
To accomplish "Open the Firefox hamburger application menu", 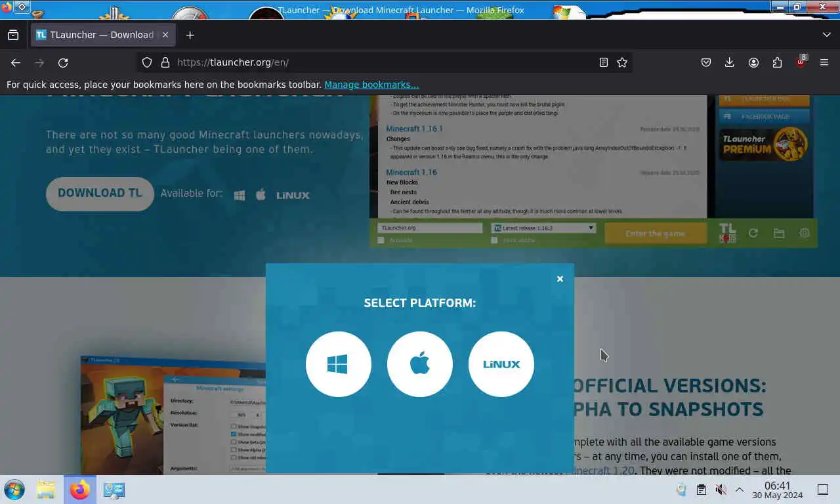I will coord(824,62).
